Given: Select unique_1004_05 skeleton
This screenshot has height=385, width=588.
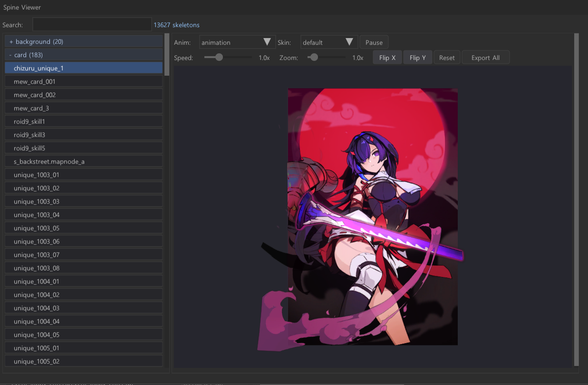Looking at the screenshot, I should 84,335.
